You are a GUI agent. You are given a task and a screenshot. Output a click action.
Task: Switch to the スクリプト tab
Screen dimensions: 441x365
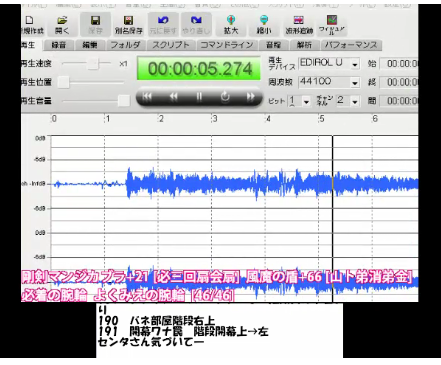click(x=171, y=45)
